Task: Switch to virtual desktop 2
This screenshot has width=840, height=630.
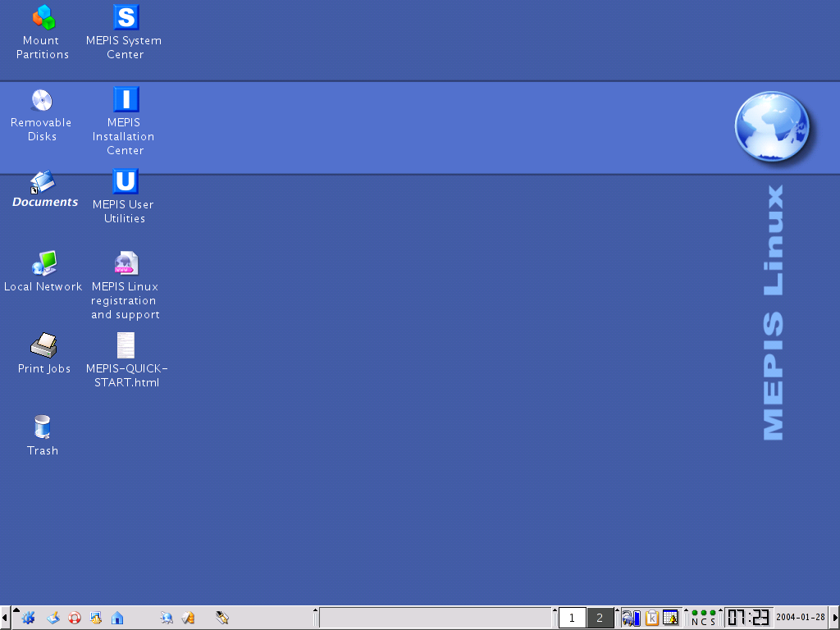Action: 600,619
